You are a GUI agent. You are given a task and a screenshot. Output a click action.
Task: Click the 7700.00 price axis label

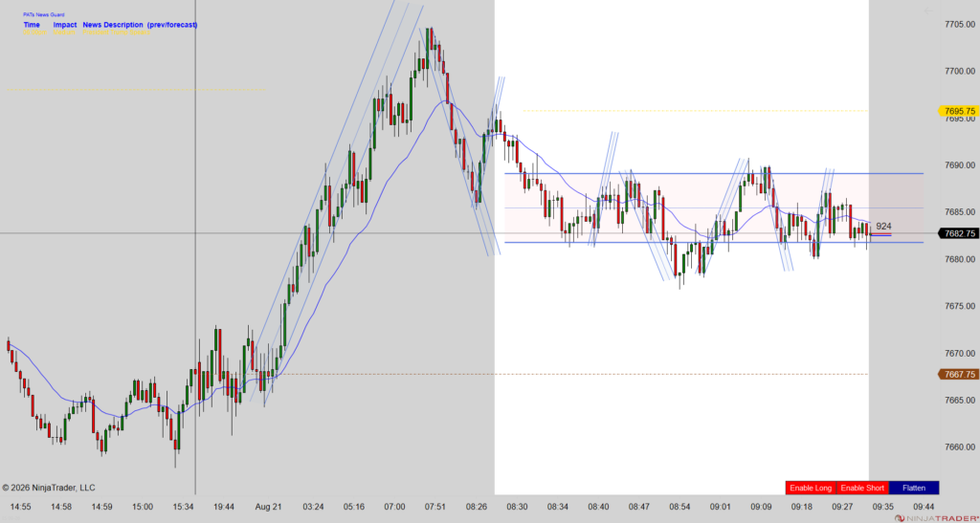coord(961,71)
